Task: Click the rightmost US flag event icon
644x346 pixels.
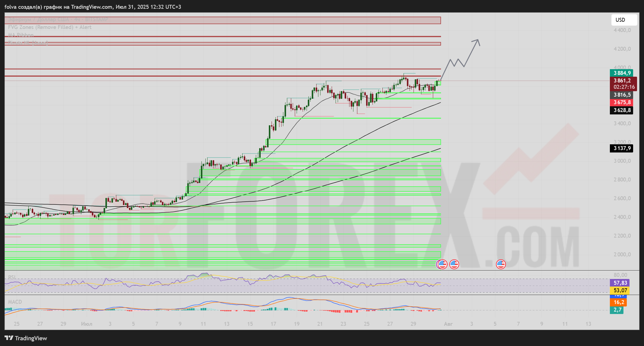Action: click(x=501, y=264)
